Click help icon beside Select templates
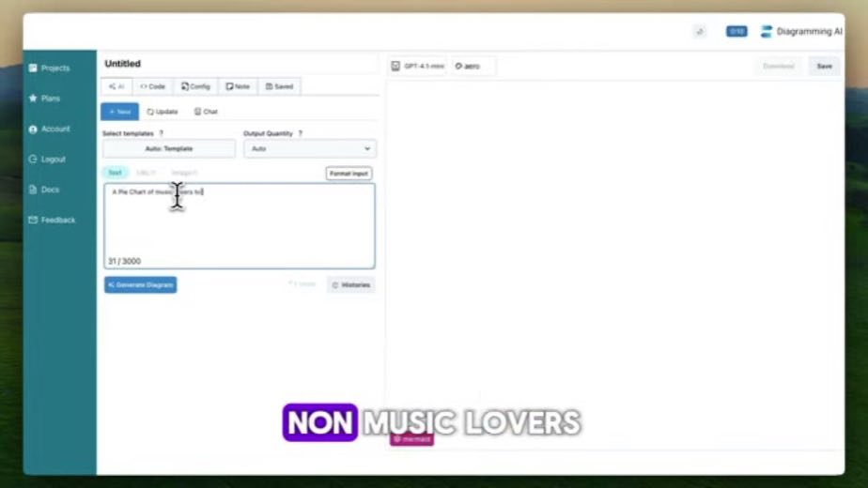 [161, 133]
